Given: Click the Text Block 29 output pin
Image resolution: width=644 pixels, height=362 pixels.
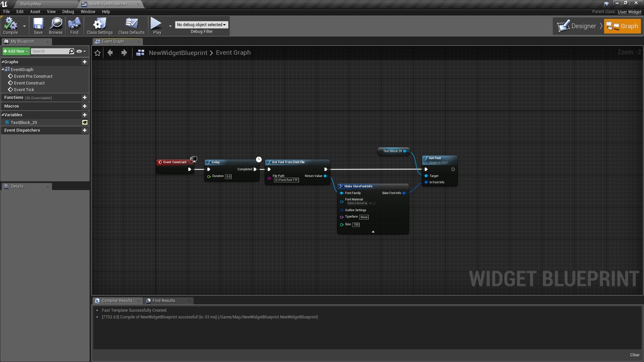Looking at the screenshot, I should pyautogui.click(x=405, y=151).
